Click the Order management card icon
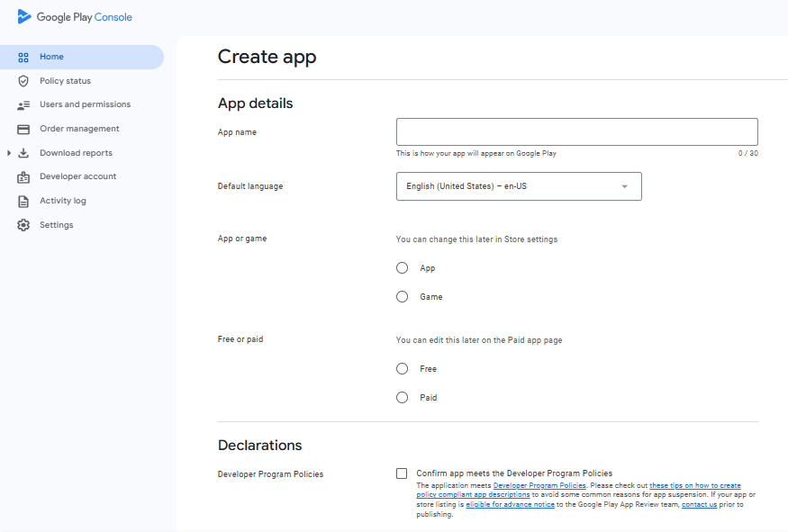The width and height of the screenshot is (788, 532). coord(23,129)
